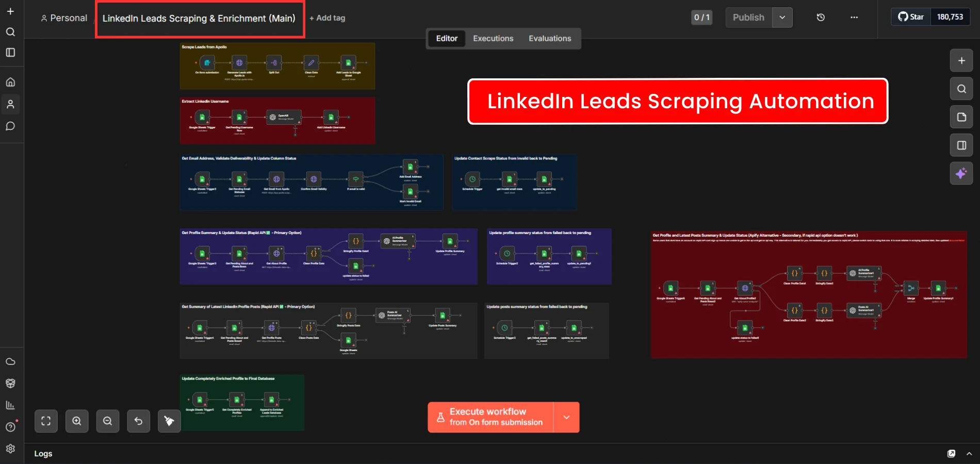Click Execute workflow from On form submission

[490, 417]
